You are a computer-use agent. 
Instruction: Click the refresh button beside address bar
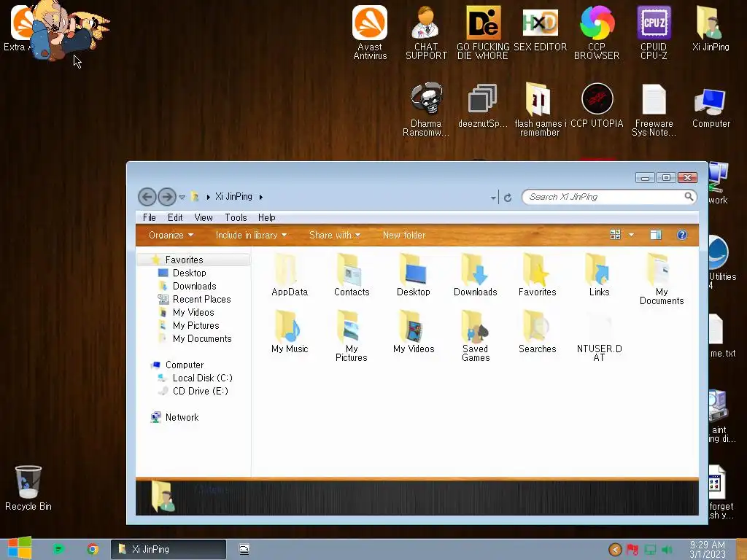pyautogui.click(x=508, y=197)
